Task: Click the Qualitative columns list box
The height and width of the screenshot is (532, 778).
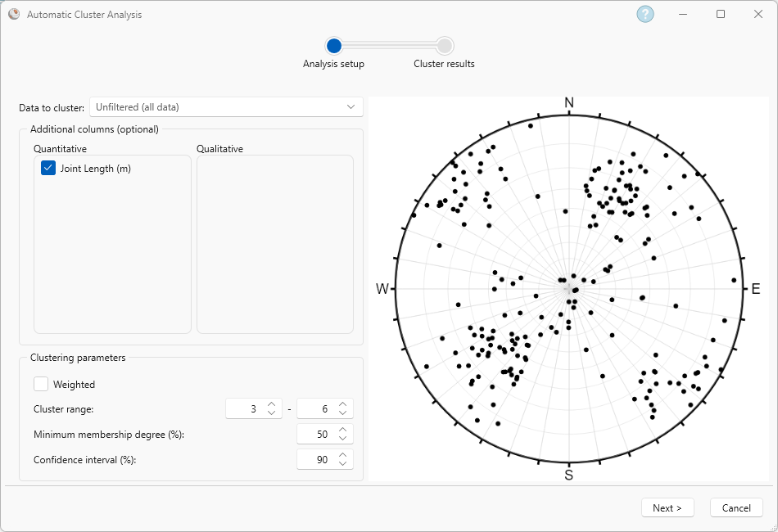Action: pyautogui.click(x=275, y=244)
